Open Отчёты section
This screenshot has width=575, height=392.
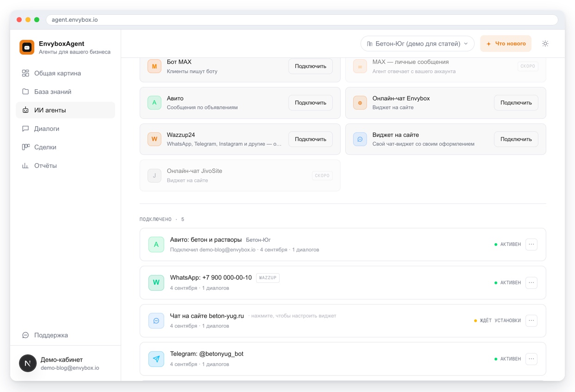(65, 165)
